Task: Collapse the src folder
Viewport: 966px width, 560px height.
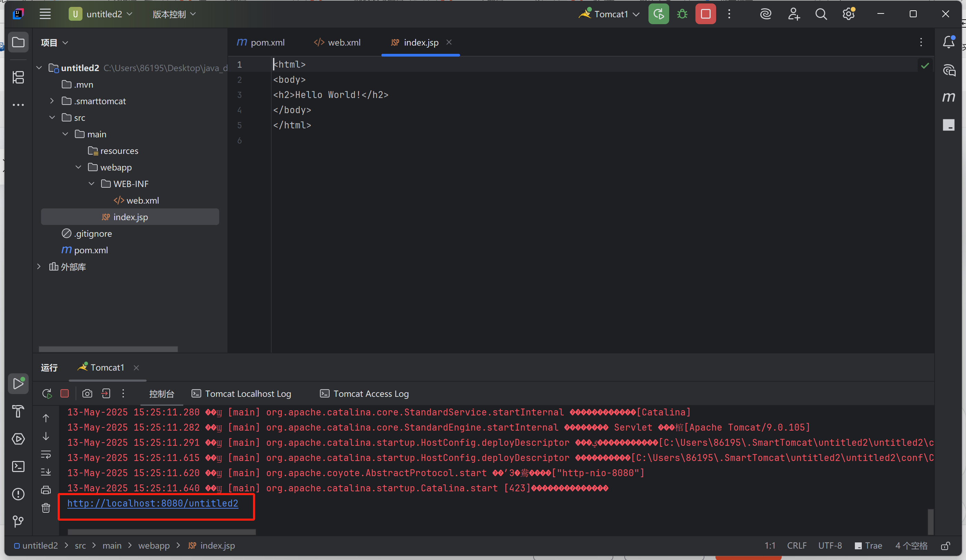Action: click(x=52, y=117)
